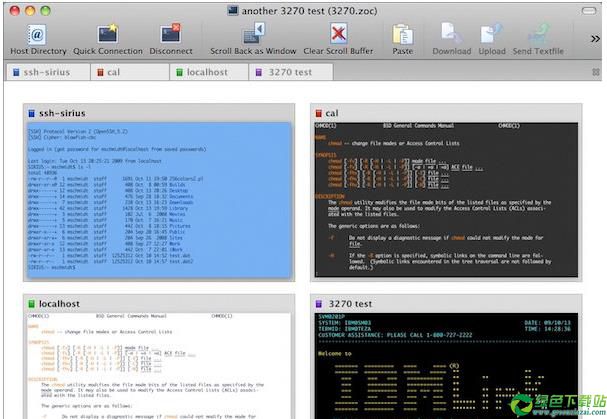Switch to the ssh-sirius tab
This screenshot has height=419, width=607.
(48, 72)
